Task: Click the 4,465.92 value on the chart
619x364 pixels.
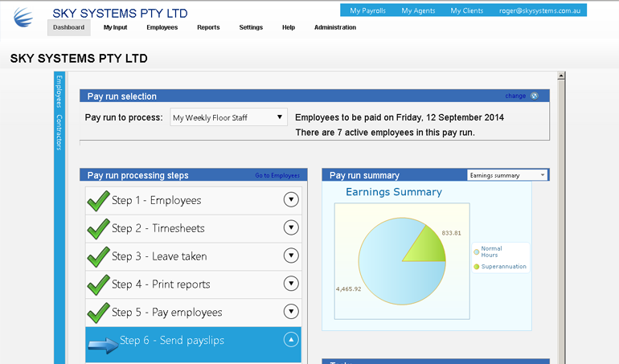Action: click(349, 289)
